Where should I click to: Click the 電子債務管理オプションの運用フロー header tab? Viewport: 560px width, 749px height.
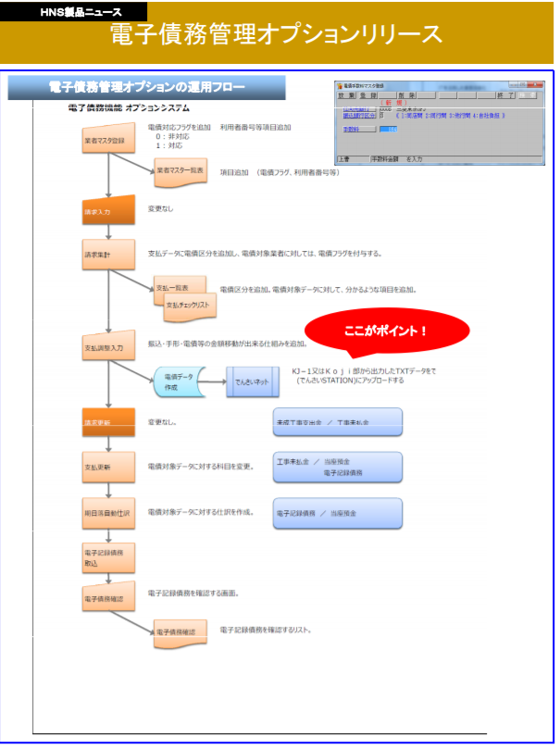[x=147, y=87]
